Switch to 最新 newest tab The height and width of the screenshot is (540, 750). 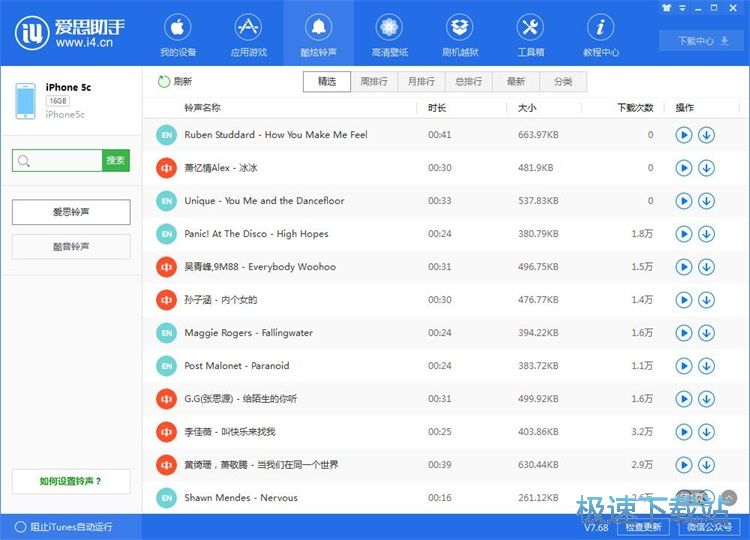point(516,82)
